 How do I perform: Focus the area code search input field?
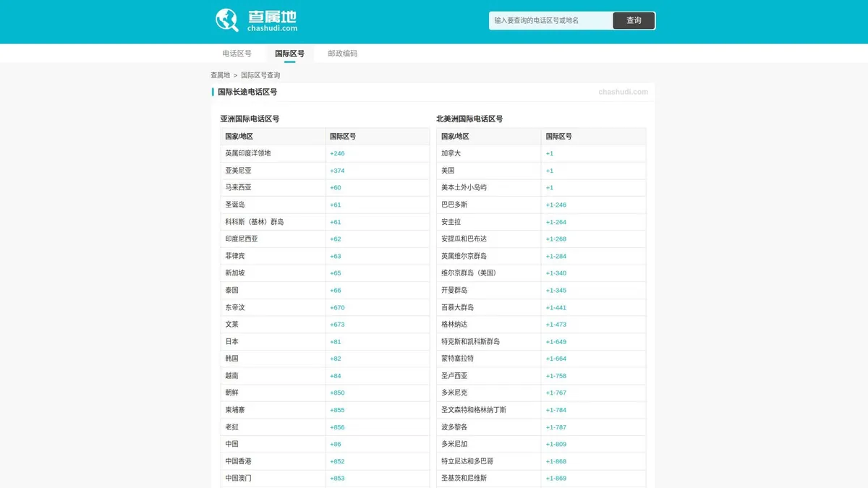coord(550,20)
